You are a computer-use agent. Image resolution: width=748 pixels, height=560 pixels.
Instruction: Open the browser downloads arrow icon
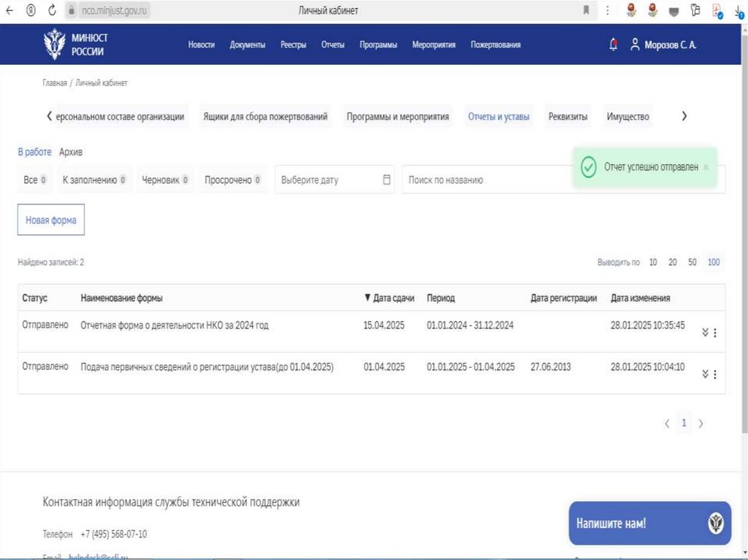coord(739,10)
